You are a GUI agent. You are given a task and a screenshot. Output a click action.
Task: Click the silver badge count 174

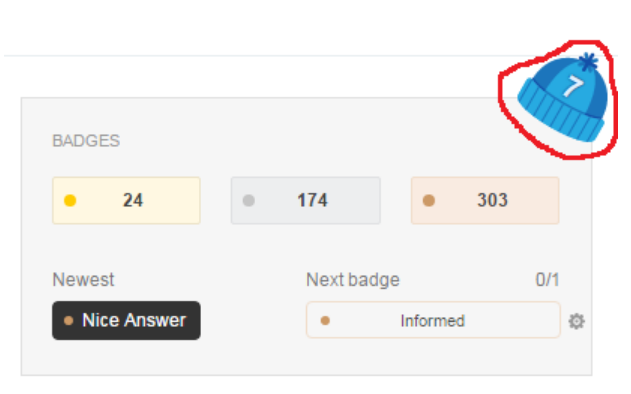click(312, 200)
